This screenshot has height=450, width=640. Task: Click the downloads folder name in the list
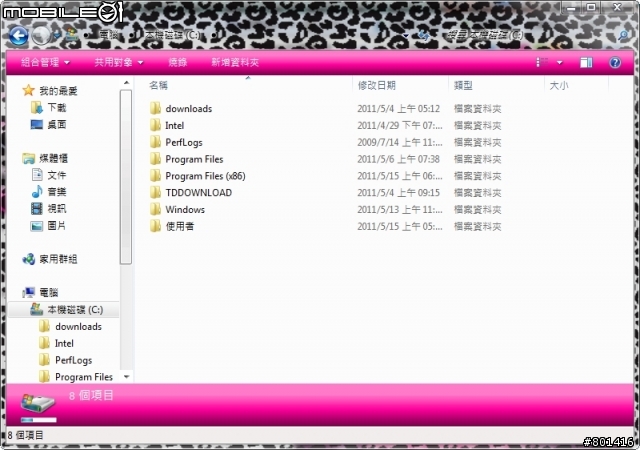pyautogui.click(x=189, y=109)
